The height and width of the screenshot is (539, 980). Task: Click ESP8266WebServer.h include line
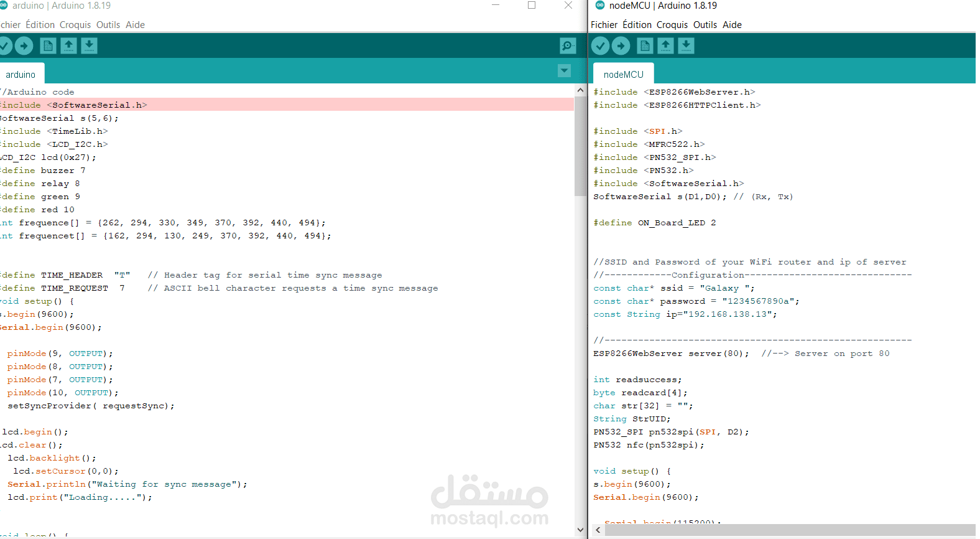coord(674,92)
